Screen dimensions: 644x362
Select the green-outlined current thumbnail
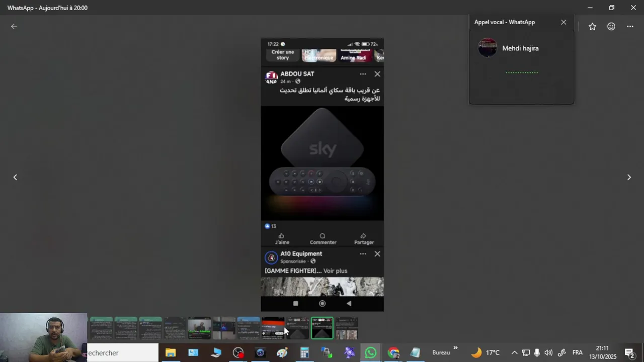[x=322, y=328]
